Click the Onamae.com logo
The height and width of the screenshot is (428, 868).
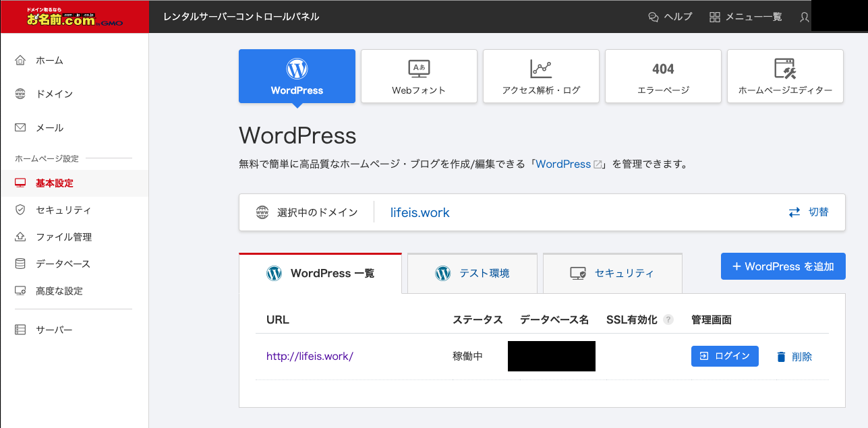[x=74, y=17]
